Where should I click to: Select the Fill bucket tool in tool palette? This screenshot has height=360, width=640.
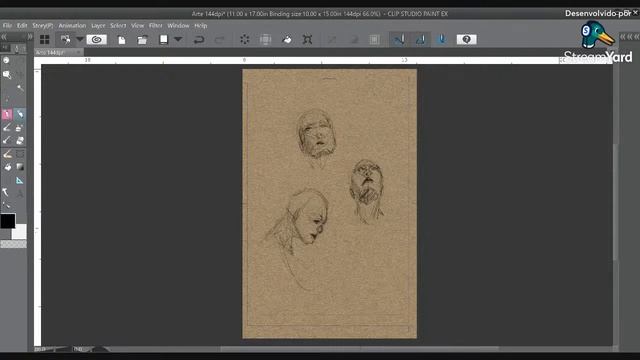[7, 167]
